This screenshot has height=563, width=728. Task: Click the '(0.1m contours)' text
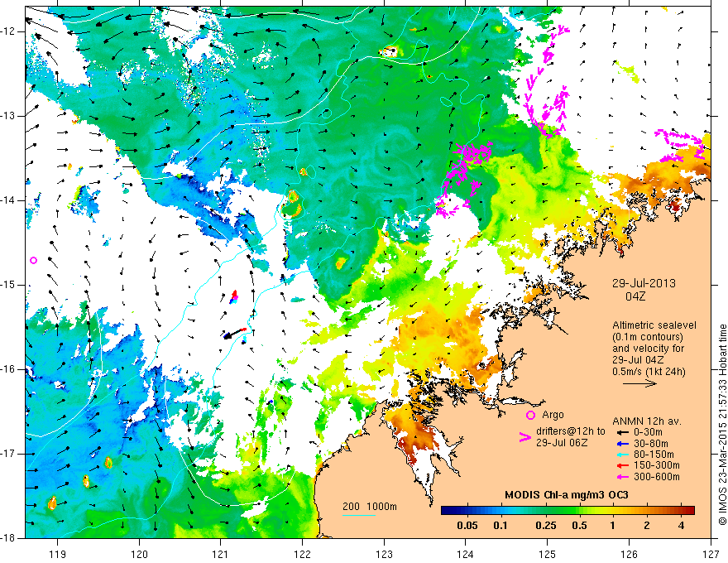coord(647,337)
